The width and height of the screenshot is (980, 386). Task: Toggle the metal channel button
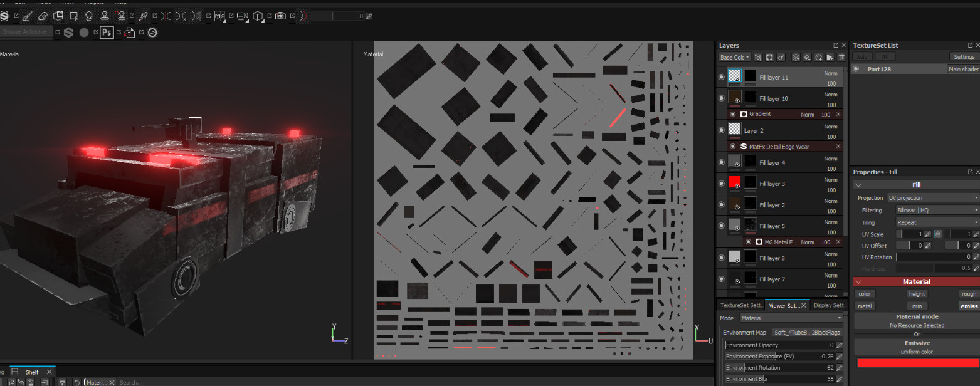[865, 306]
